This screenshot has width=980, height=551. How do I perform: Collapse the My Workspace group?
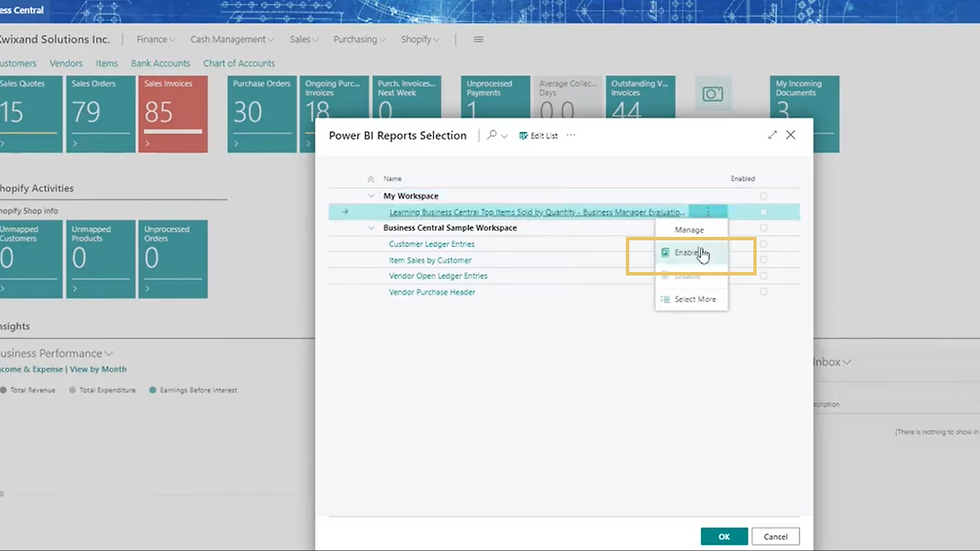[371, 196]
